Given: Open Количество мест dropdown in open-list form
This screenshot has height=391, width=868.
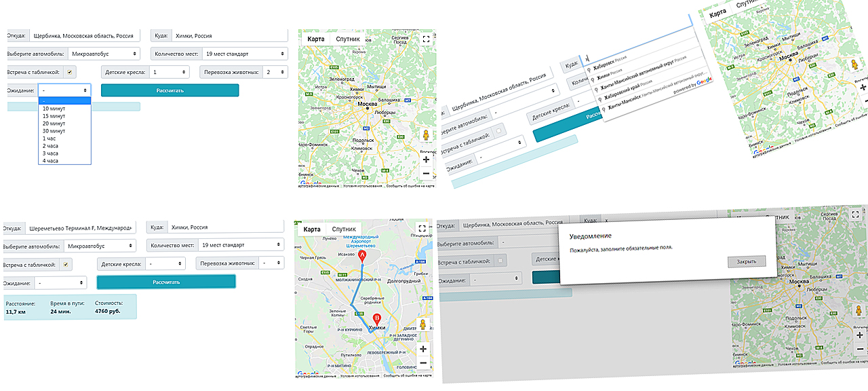Looking at the screenshot, I should click(x=245, y=54).
